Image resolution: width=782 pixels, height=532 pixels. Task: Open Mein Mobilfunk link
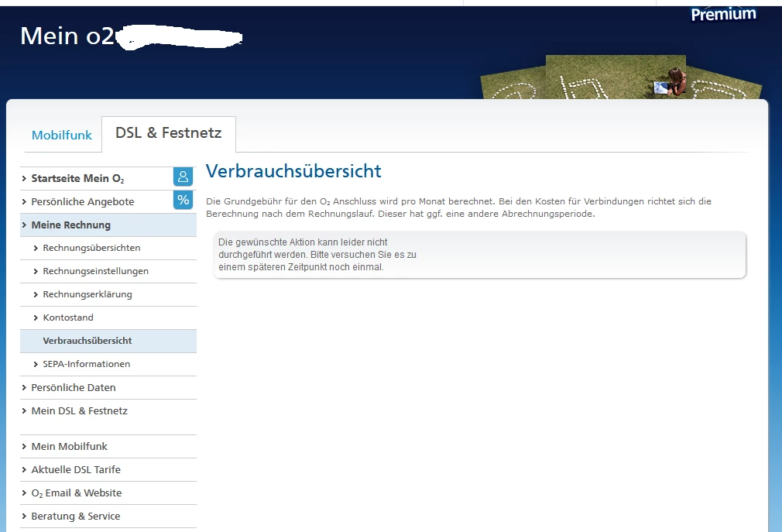point(70,446)
